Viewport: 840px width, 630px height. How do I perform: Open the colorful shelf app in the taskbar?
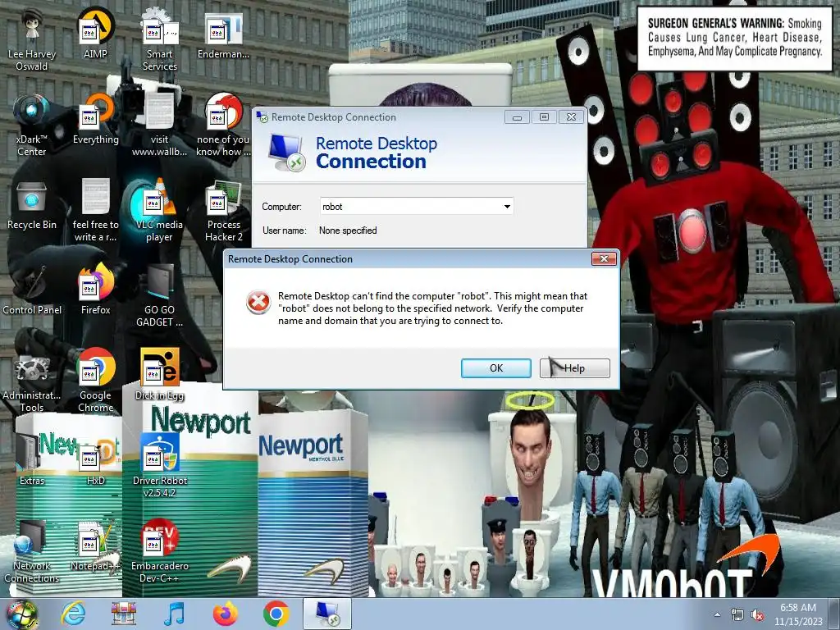click(x=124, y=614)
